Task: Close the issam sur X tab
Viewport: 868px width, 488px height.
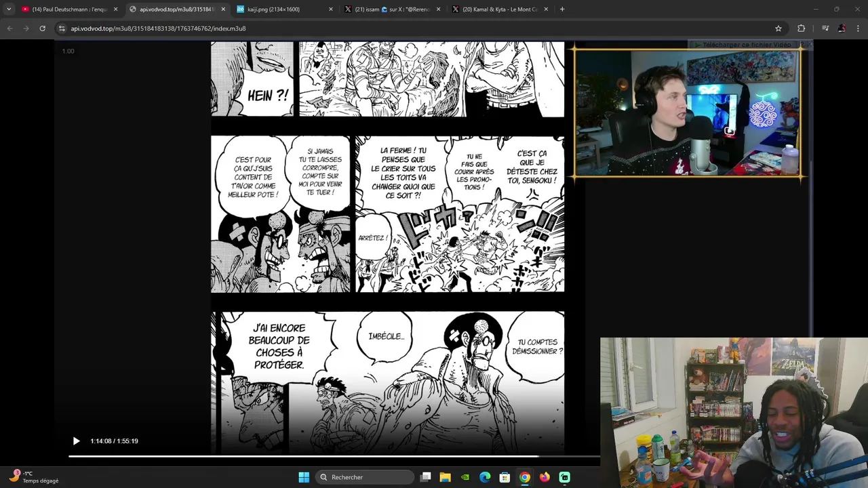Action: [x=439, y=9]
